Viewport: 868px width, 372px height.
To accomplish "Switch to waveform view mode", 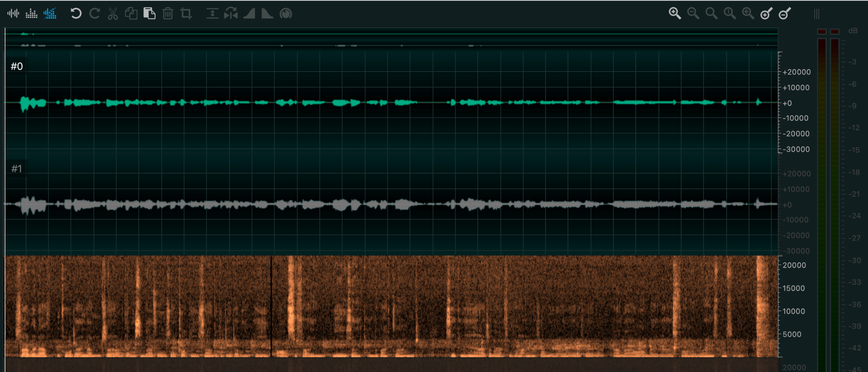I will [13, 14].
